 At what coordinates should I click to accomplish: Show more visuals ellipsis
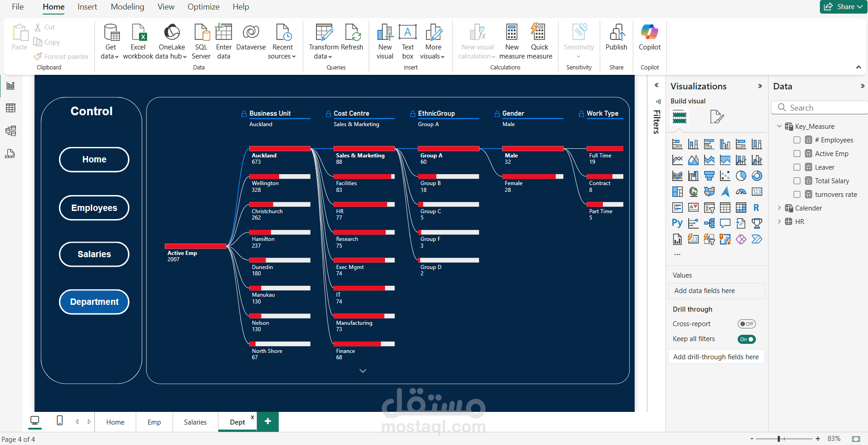(677, 254)
